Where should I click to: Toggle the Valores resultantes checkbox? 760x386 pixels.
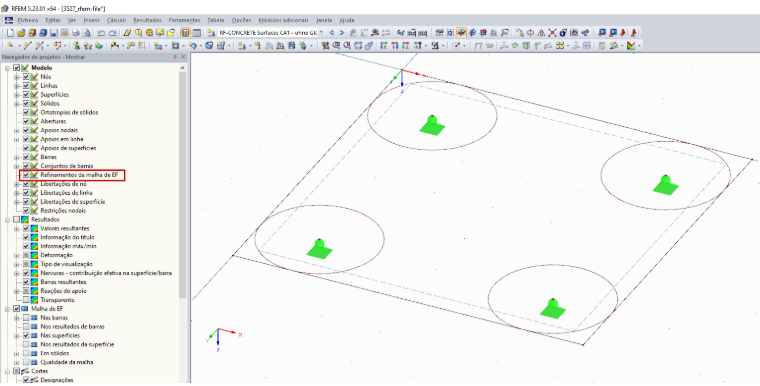[26, 228]
